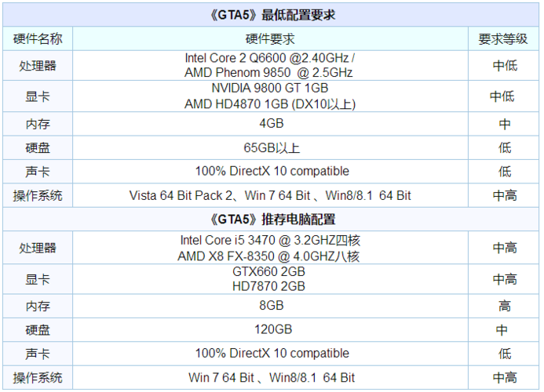Click the 中 level beside 4GB
Image resolution: width=544 pixels, height=392 pixels.
[504, 124]
